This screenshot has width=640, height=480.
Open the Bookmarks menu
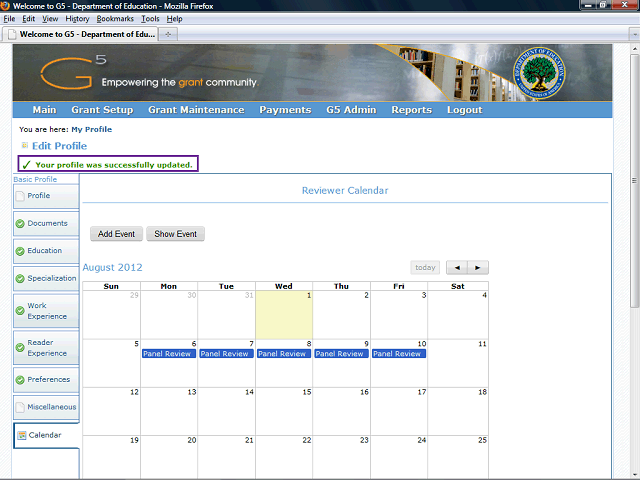click(x=115, y=19)
